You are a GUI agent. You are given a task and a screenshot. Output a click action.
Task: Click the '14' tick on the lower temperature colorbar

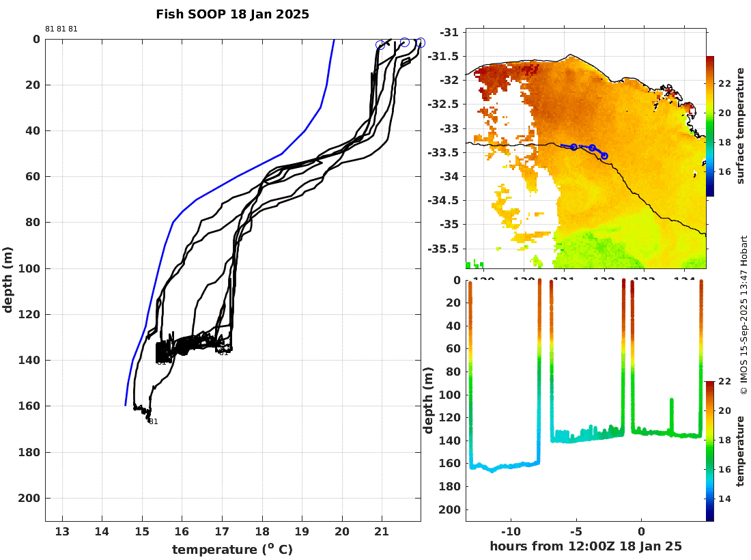(x=724, y=499)
